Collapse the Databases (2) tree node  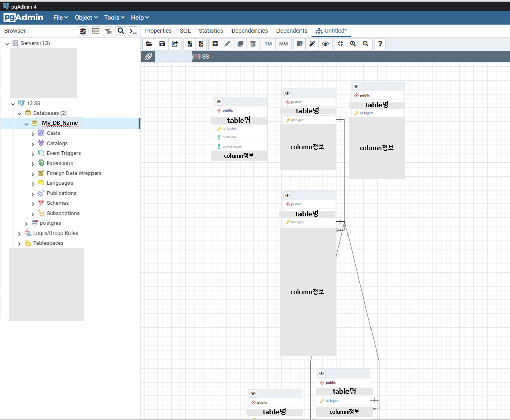(19, 113)
